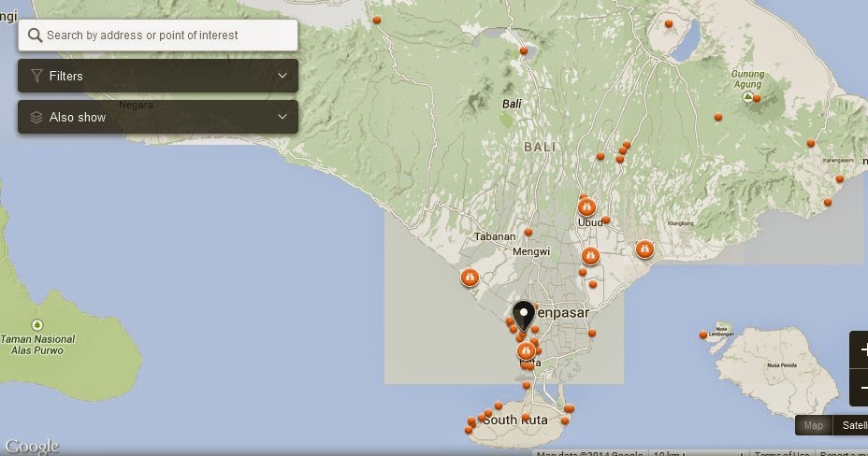
Task: Click the Gunung Agung mountain park icon
Action: (747, 97)
